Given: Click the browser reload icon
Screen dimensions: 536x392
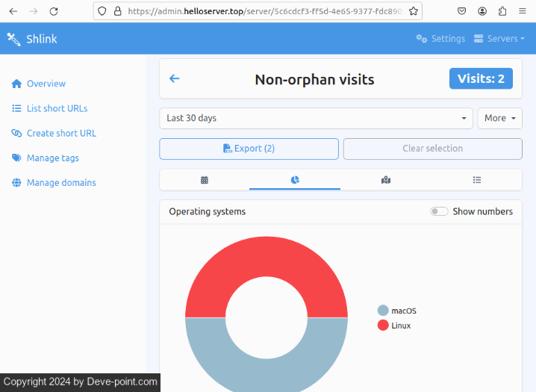Looking at the screenshot, I should tap(54, 11).
